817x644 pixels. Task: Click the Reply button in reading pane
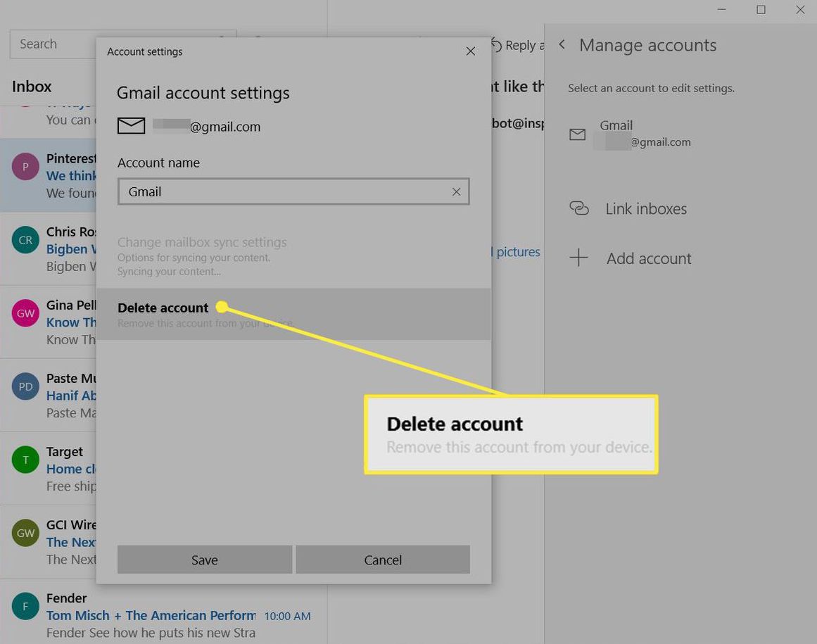coord(517,45)
